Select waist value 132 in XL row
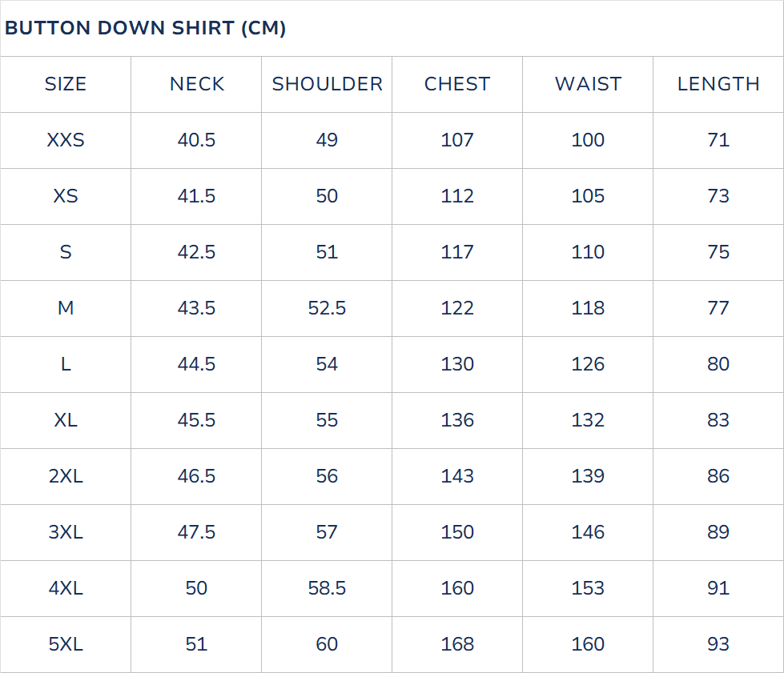The height and width of the screenshot is (673, 784). 588,420
